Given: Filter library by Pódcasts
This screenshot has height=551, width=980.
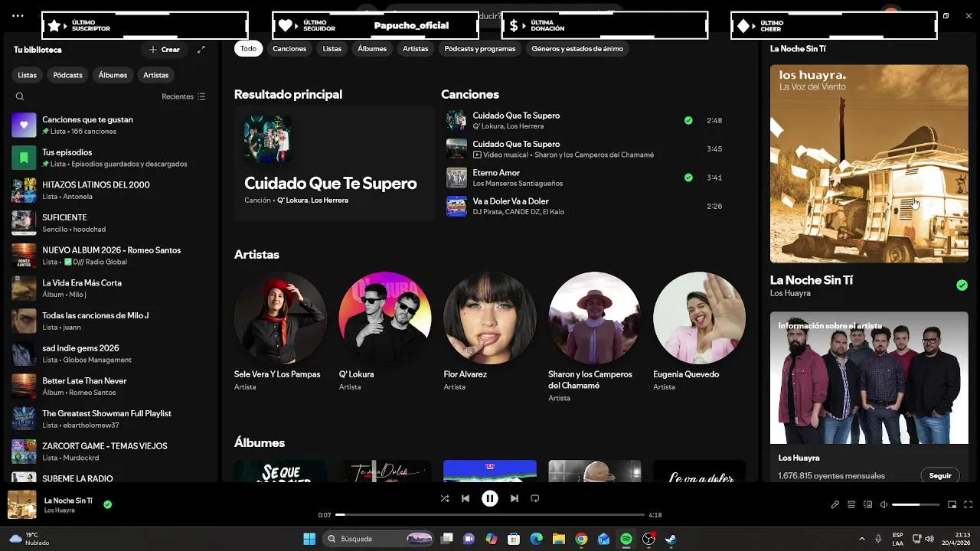Looking at the screenshot, I should point(67,75).
